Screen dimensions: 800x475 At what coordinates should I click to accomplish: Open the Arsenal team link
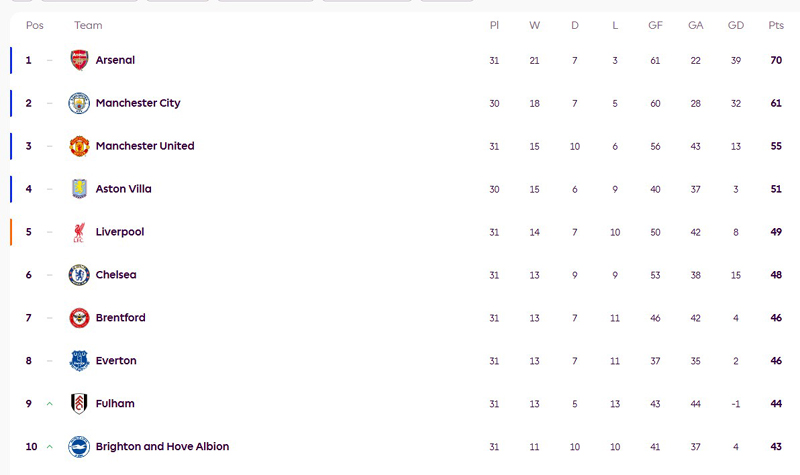[x=115, y=60]
